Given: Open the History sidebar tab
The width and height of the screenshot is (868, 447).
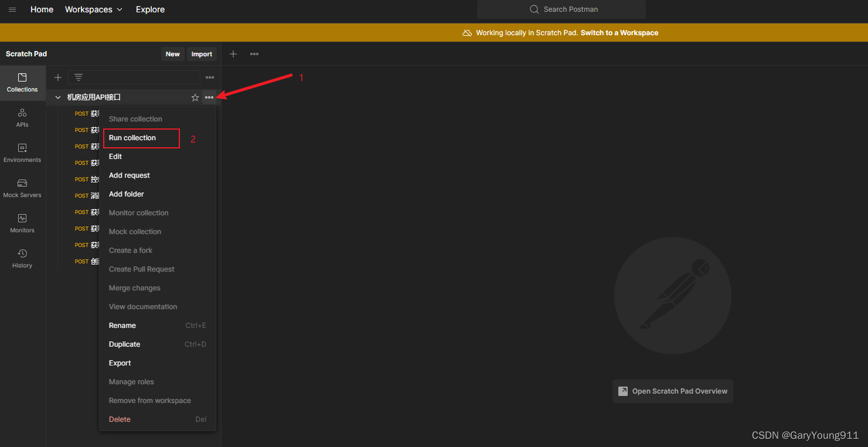Looking at the screenshot, I should [22, 259].
